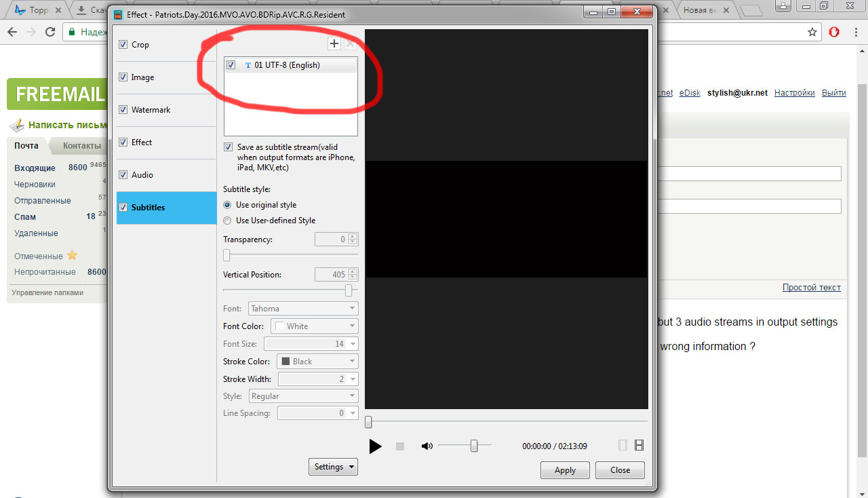The image size is (868, 498).
Task: Click the Effect dialog title bar icon
Action: [x=119, y=14]
